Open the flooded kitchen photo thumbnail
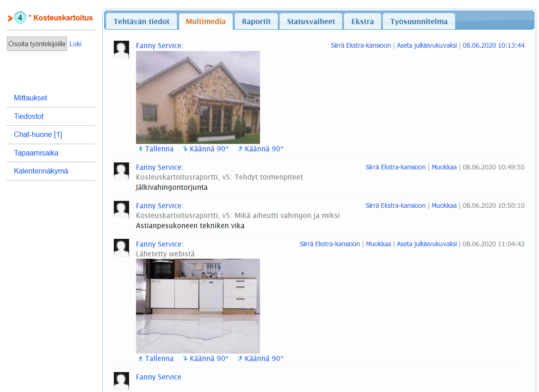 pyautogui.click(x=198, y=306)
